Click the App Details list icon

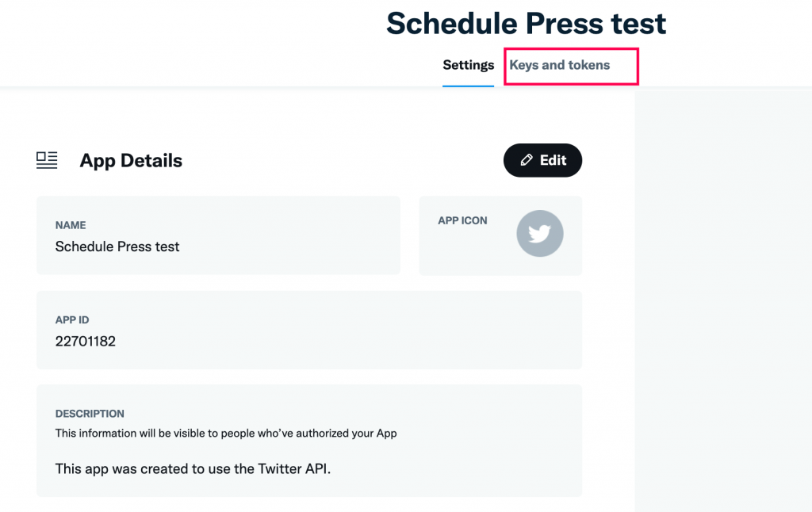[47, 160]
